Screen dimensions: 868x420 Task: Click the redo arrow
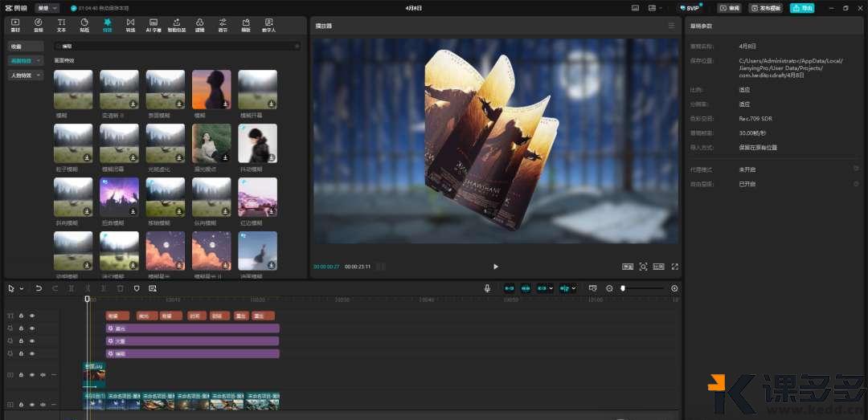point(55,288)
